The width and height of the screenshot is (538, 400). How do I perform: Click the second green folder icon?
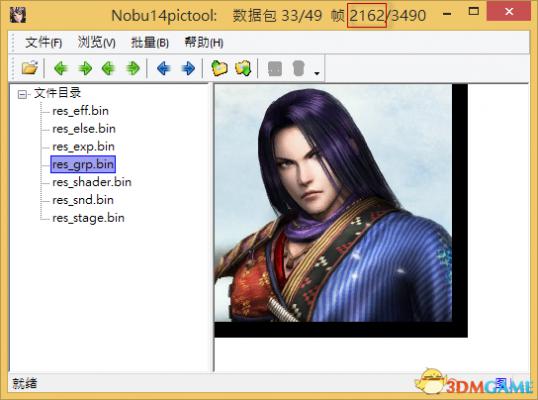pyautogui.click(x=243, y=68)
